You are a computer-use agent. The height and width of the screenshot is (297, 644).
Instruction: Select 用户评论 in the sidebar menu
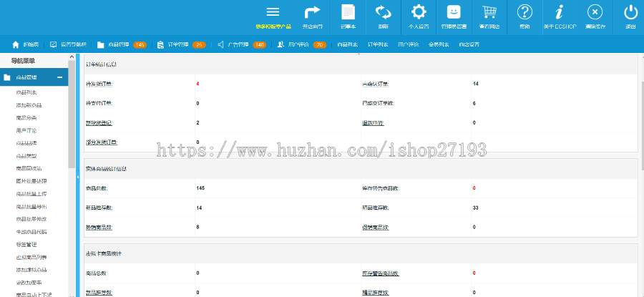pyautogui.click(x=26, y=131)
